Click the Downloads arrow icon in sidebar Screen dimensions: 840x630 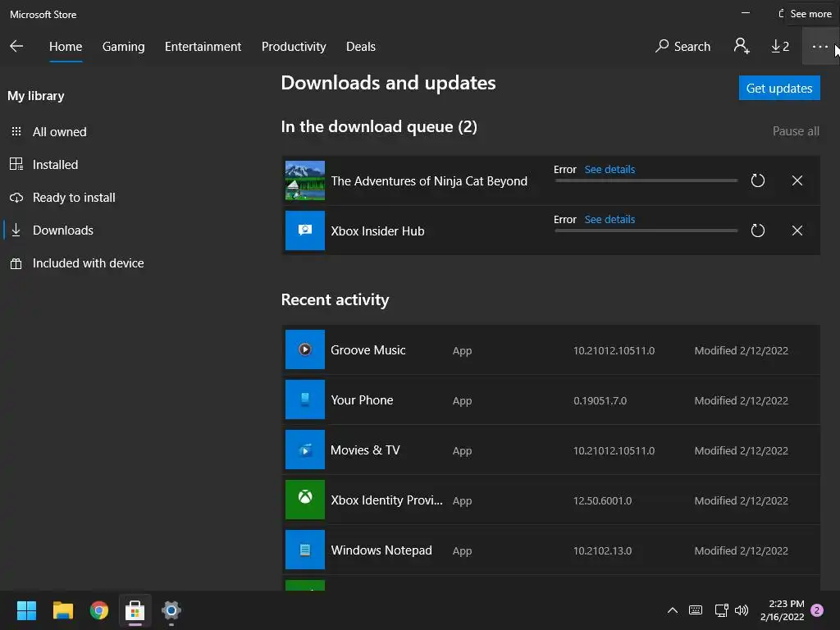16,231
